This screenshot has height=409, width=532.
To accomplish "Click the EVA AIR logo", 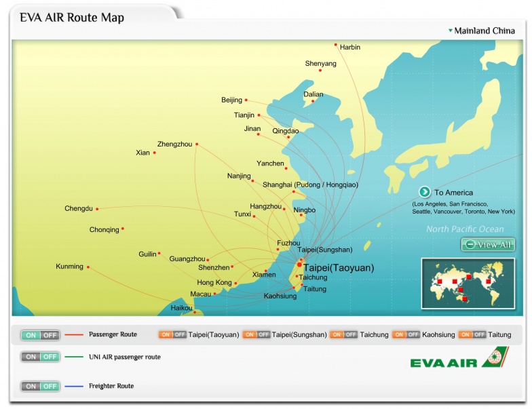I will [460, 357].
